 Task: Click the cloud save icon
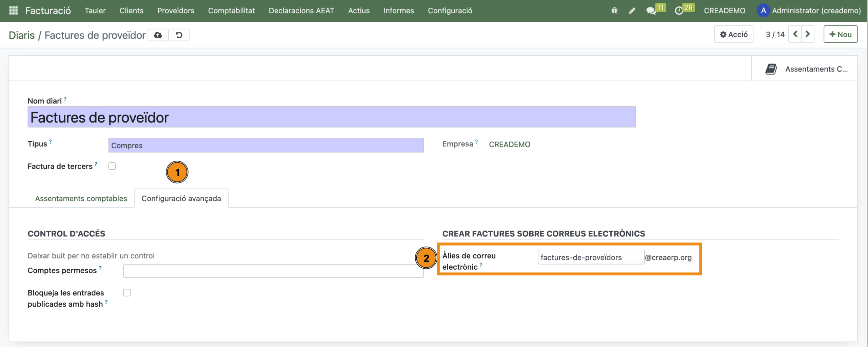click(x=158, y=35)
